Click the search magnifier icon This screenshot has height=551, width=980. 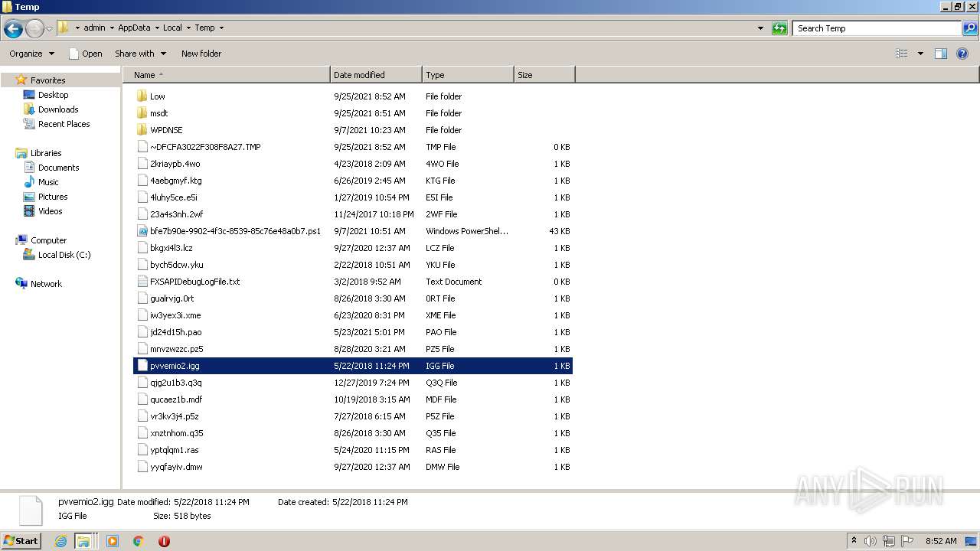tap(970, 28)
